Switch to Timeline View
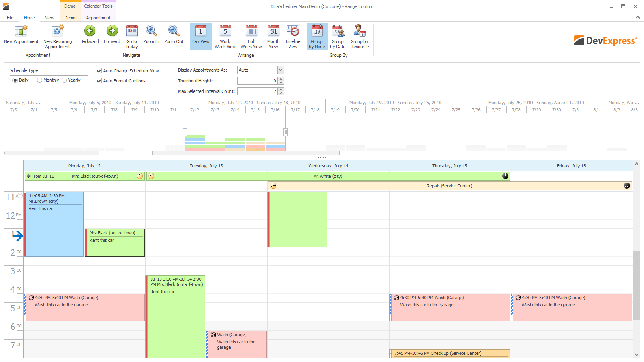This screenshot has height=362, width=644. (293, 37)
